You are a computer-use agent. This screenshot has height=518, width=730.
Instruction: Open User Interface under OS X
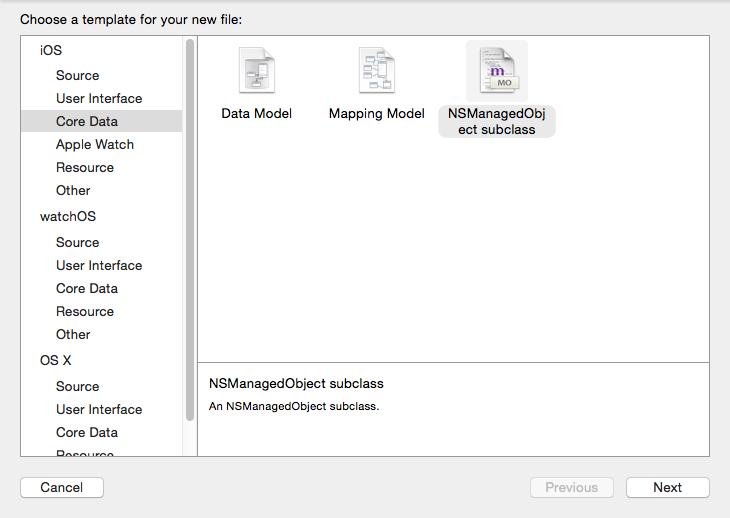click(x=99, y=410)
